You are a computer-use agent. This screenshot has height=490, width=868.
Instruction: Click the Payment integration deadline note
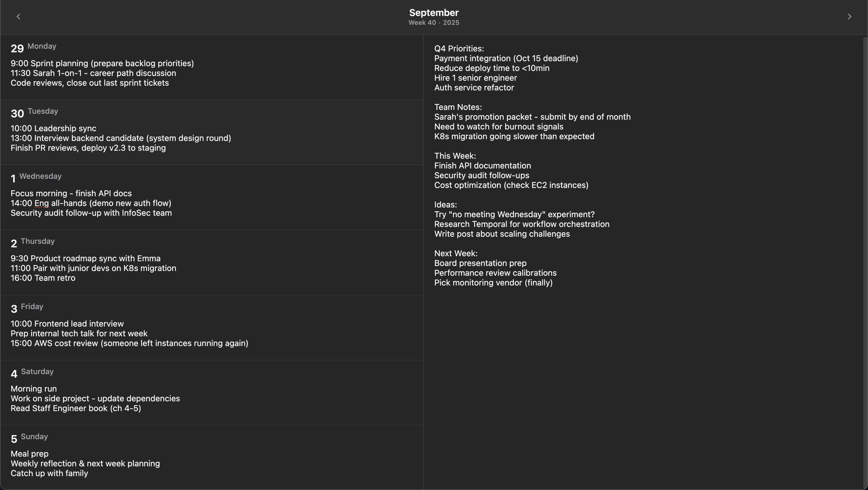tap(506, 58)
